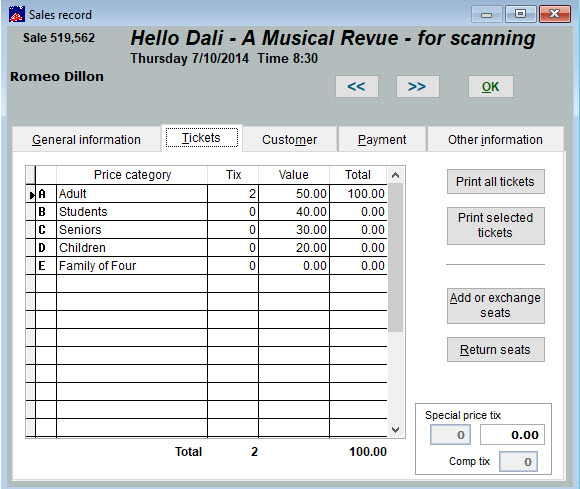Click the row B code cell

click(x=46, y=212)
